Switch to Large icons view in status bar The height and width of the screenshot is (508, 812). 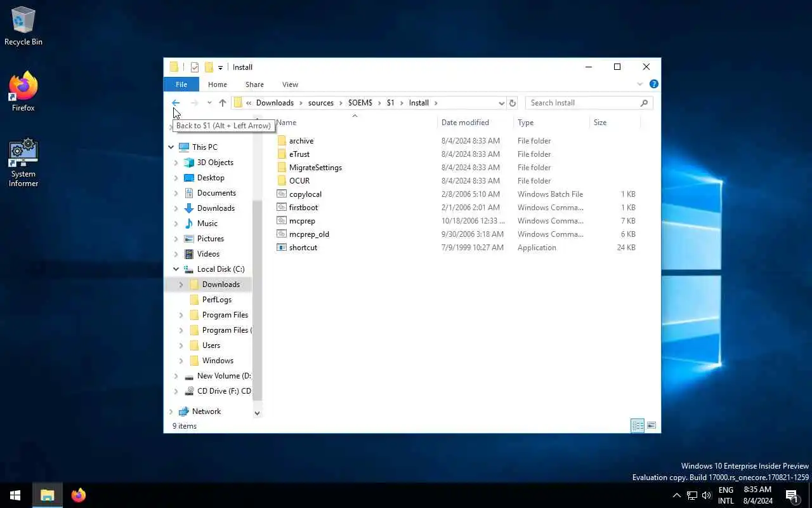[651, 425]
